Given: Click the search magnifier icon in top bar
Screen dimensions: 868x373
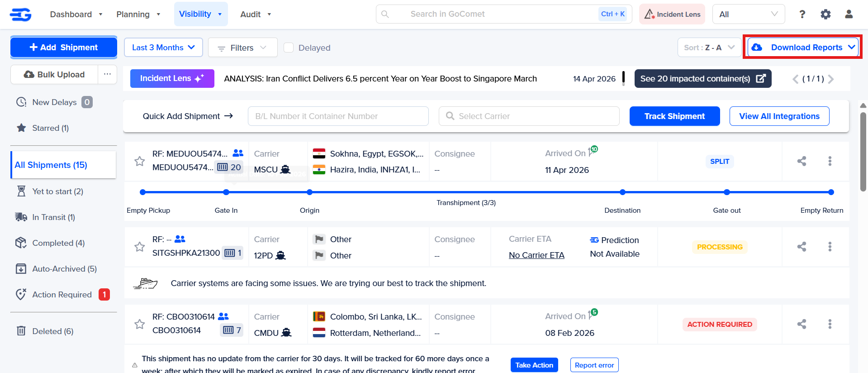Looking at the screenshot, I should pyautogui.click(x=385, y=14).
